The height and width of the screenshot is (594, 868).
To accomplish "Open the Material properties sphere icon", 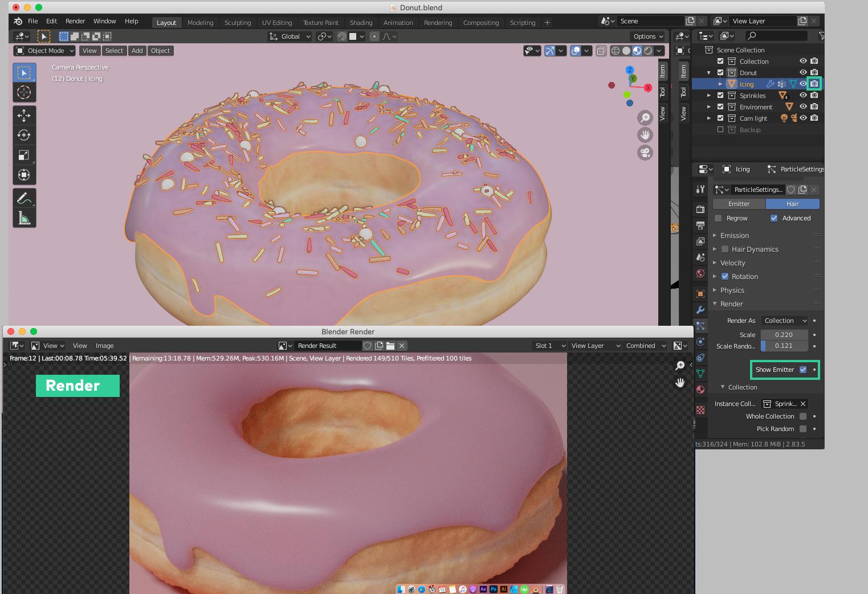I will click(x=700, y=390).
